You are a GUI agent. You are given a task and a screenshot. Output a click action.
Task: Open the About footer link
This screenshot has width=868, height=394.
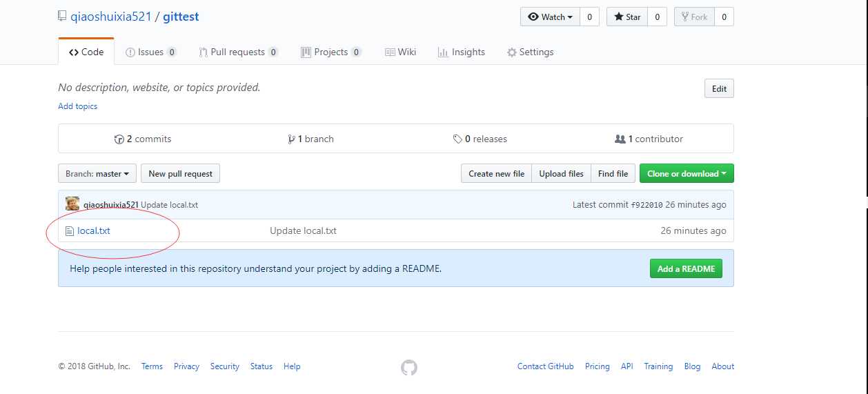(723, 366)
